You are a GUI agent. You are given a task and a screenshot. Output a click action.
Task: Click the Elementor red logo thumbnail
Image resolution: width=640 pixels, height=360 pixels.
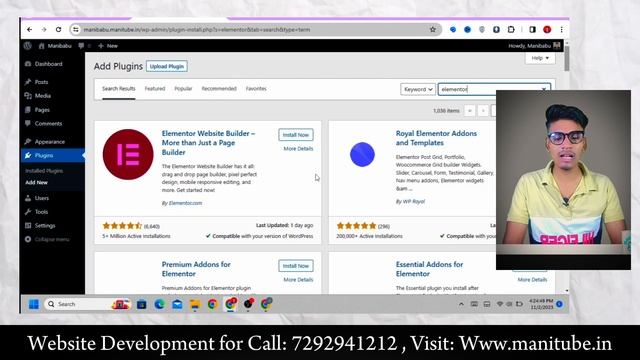click(128, 154)
